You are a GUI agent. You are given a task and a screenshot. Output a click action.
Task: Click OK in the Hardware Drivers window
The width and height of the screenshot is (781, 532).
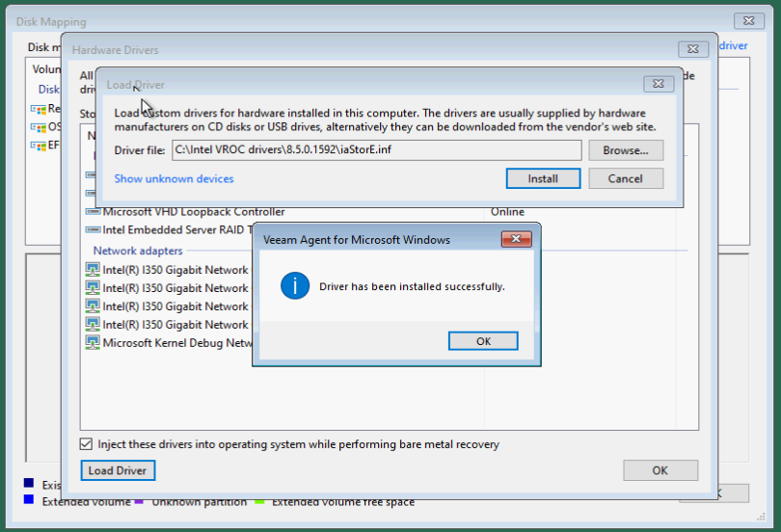tap(660, 470)
